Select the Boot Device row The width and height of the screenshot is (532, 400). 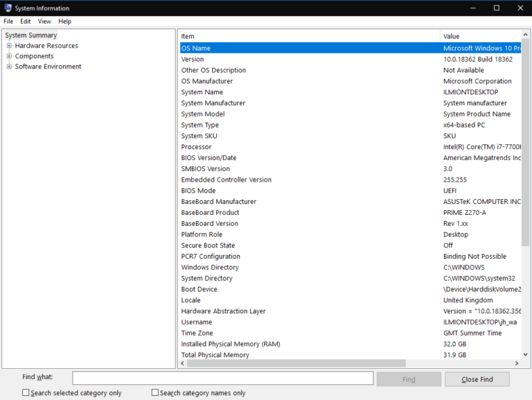[351, 289]
